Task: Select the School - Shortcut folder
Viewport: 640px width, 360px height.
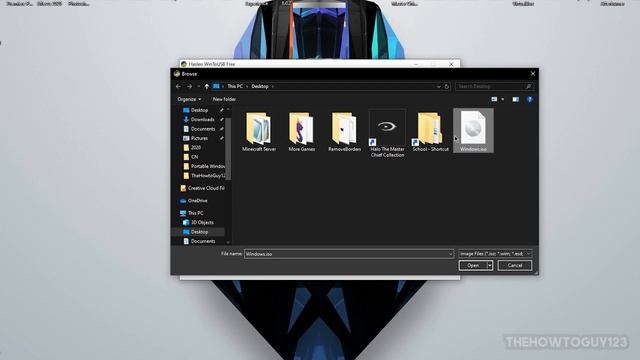Action: [x=430, y=132]
